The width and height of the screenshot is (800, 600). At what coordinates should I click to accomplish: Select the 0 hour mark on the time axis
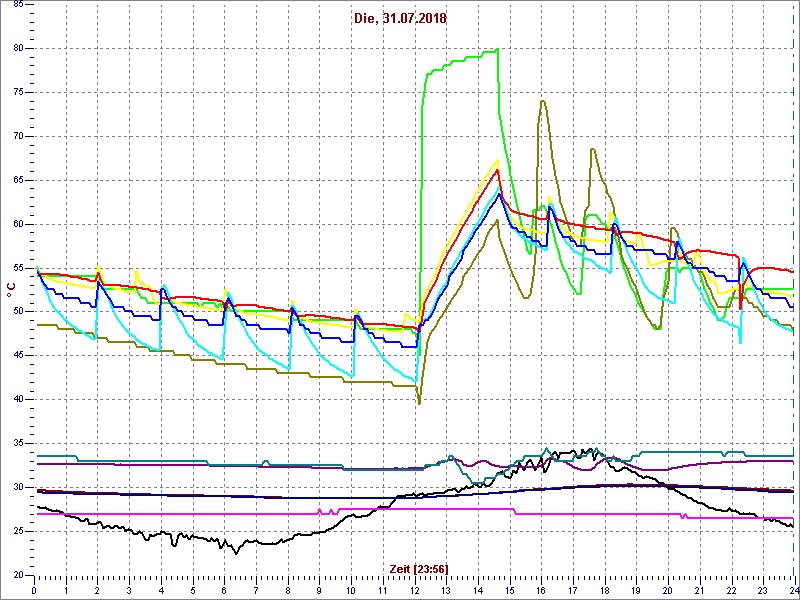pyautogui.click(x=35, y=589)
